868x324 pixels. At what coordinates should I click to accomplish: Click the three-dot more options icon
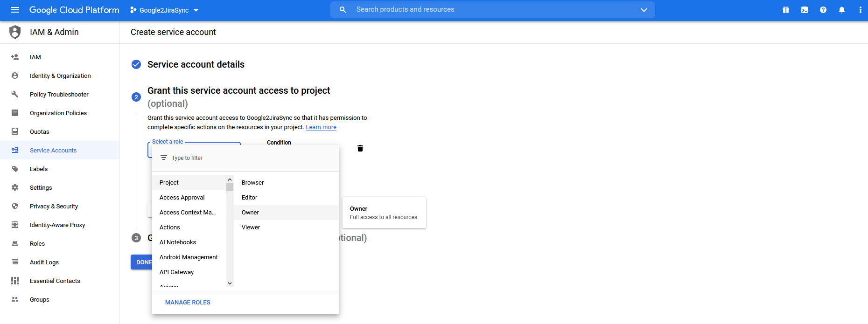pos(860,10)
